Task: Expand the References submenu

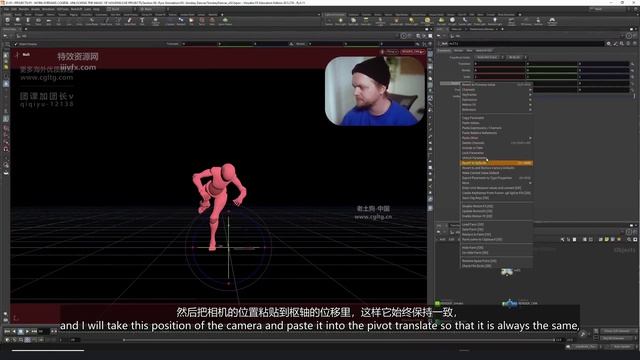Action: click(496, 109)
